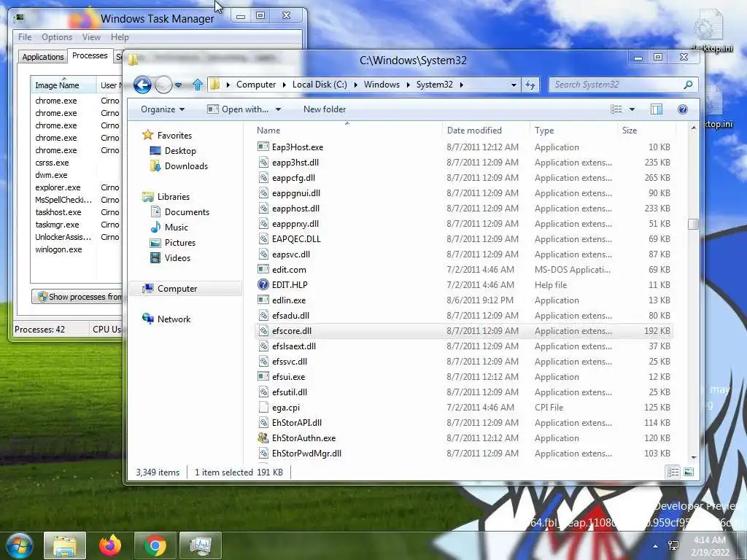Expand the Open with dropdown arrow

pyautogui.click(x=278, y=109)
